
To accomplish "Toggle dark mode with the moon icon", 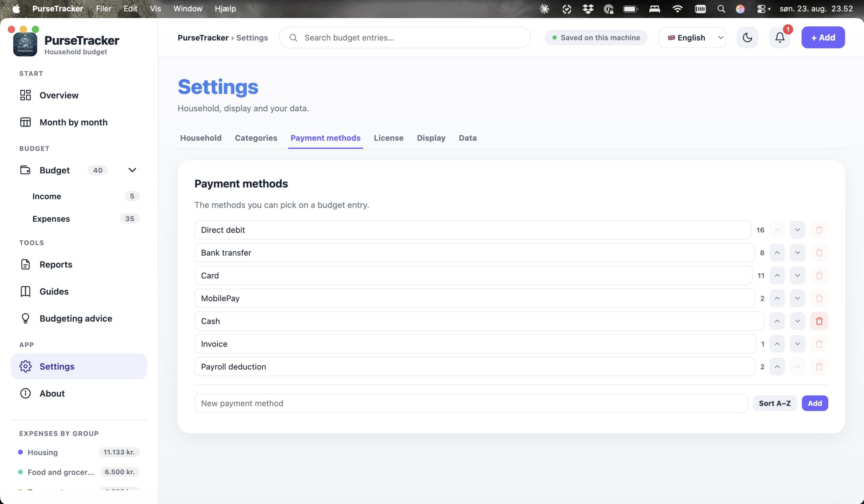I will pyautogui.click(x=748, y=37).
